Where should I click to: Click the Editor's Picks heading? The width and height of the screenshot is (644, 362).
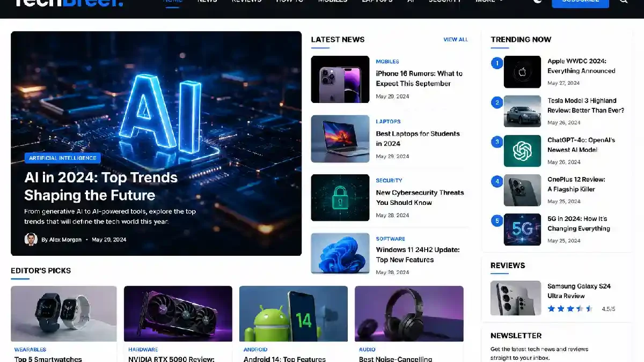coord(41,271)
